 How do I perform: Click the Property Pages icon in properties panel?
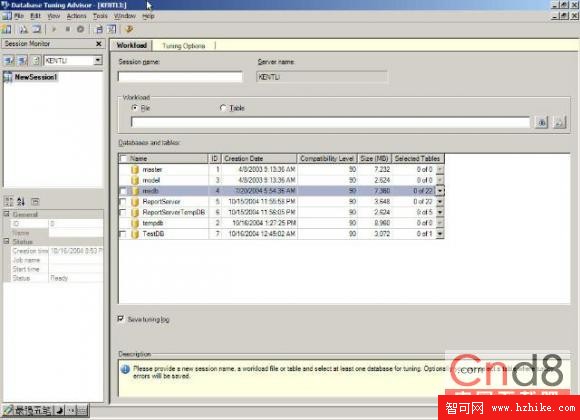point(35,202)
